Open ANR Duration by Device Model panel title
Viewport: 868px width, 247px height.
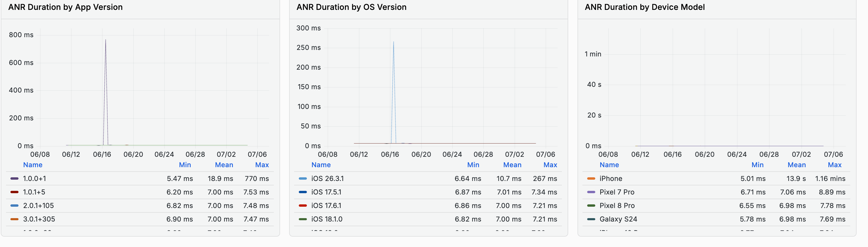644,7
